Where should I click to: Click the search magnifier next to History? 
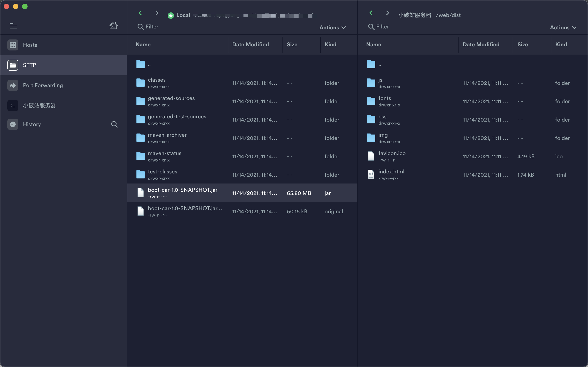114,124
